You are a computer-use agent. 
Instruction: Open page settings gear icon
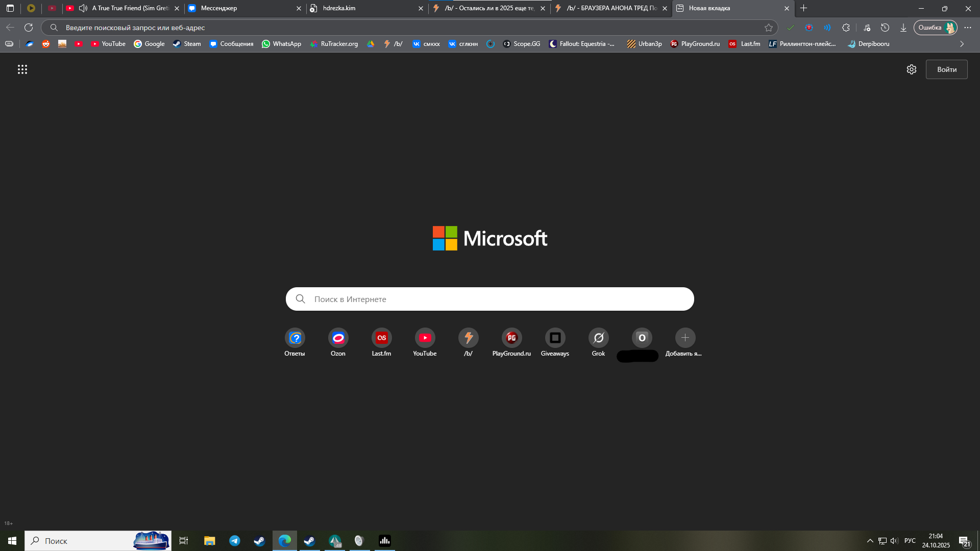click(911, 69)
